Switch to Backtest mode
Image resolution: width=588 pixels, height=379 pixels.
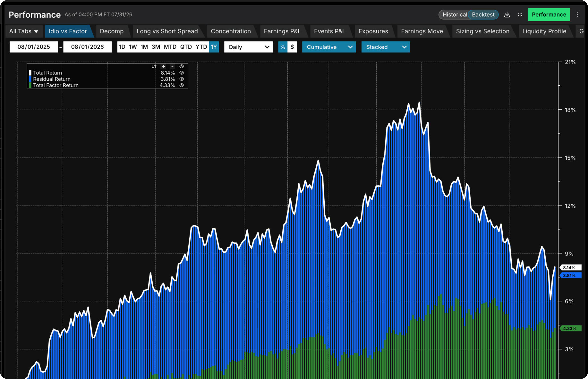[x=483, y=15]
